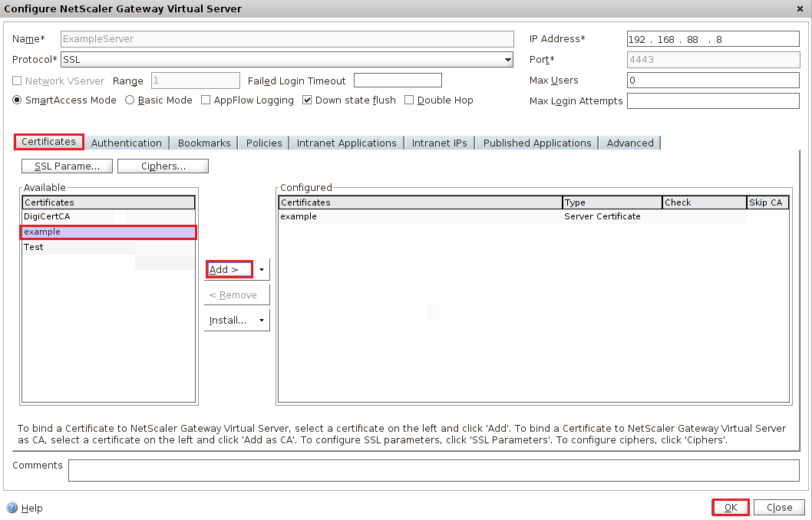Select SmartAccess Mode radio button
This screenshot has width=812, height=520.
18,100
